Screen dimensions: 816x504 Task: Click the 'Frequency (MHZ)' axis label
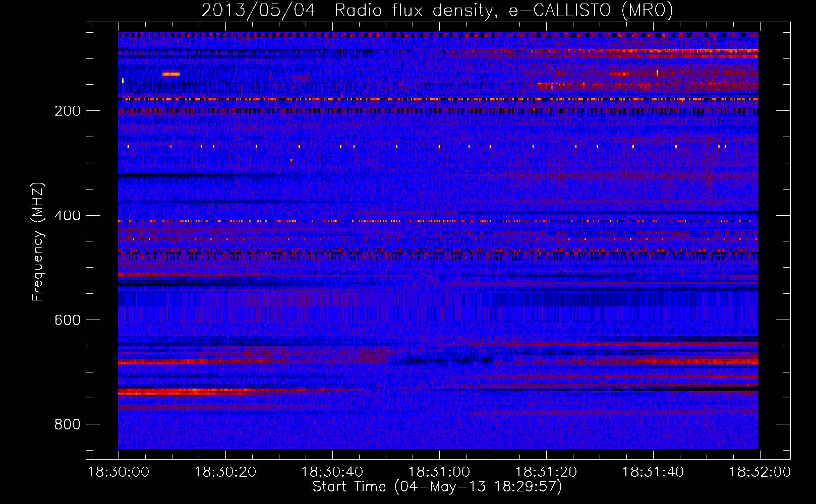37,242
